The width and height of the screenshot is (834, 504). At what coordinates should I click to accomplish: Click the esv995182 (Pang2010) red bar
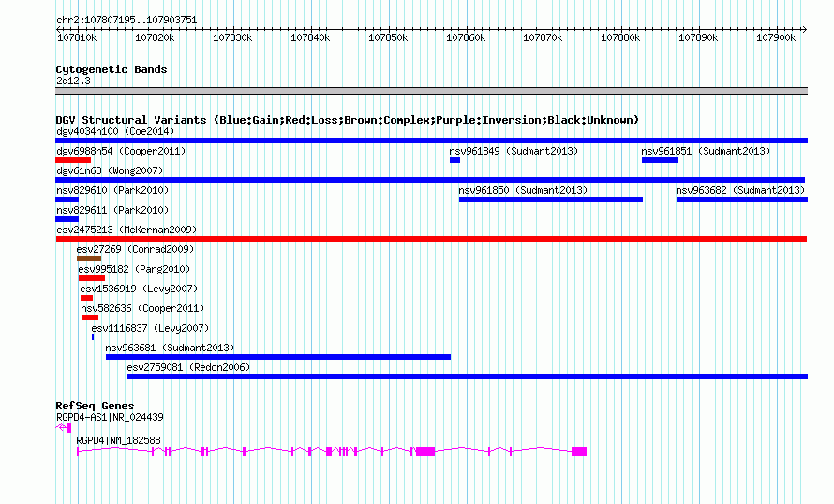92,278
